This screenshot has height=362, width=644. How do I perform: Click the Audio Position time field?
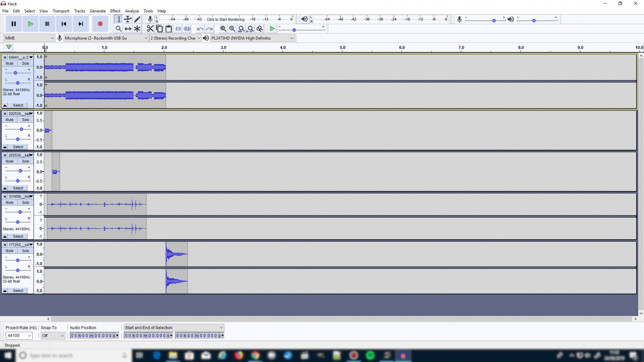[x=94, y=336]
